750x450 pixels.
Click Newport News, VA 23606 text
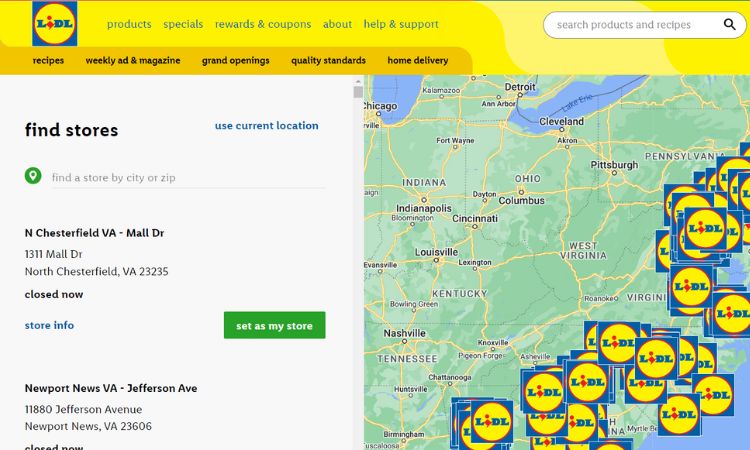tap(88, 426)
